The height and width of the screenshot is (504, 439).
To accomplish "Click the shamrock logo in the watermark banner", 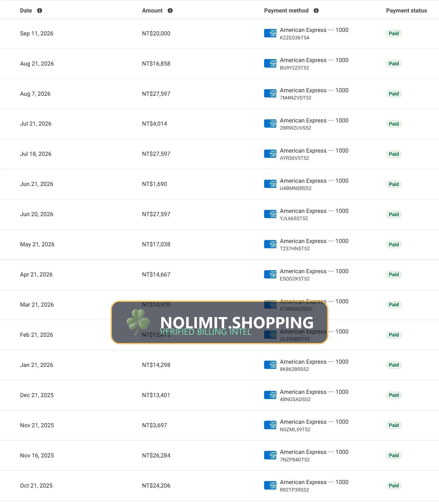I will pyautogui.click(x=138, y=322).
